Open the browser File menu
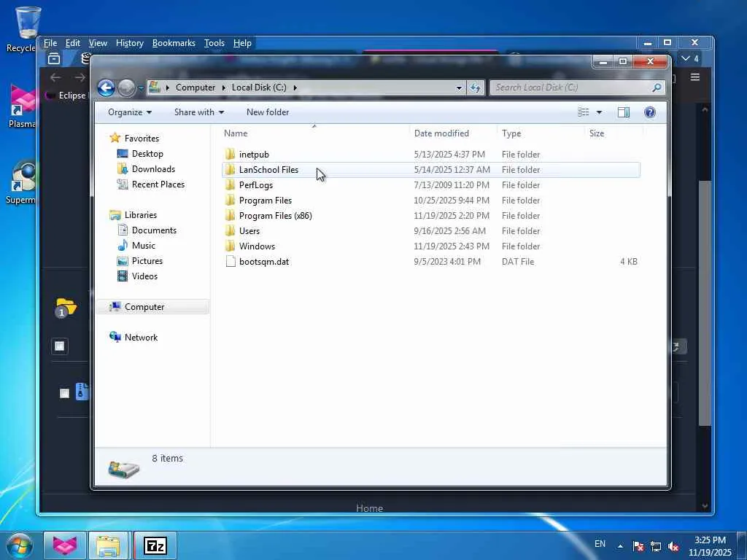This screenshot has height=560, width=747. (x=50, y=43)
